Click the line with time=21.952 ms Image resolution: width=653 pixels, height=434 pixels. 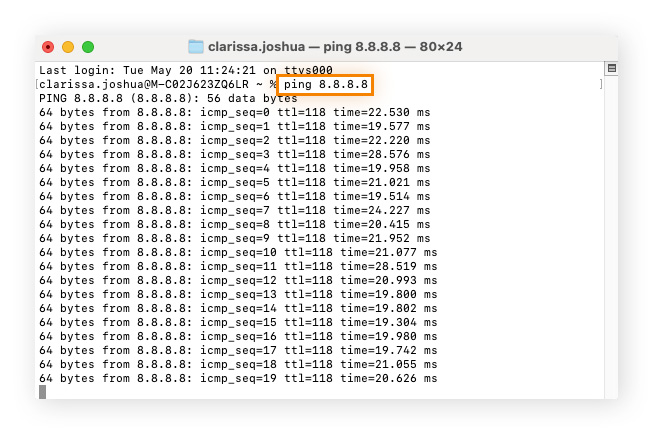[x=234, y=238]
